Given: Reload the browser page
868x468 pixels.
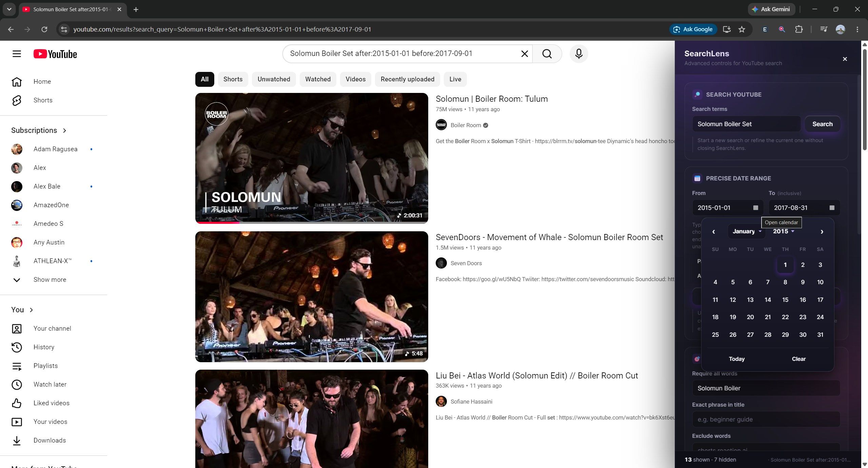Looking at the screenshot, I should point(44,30).
